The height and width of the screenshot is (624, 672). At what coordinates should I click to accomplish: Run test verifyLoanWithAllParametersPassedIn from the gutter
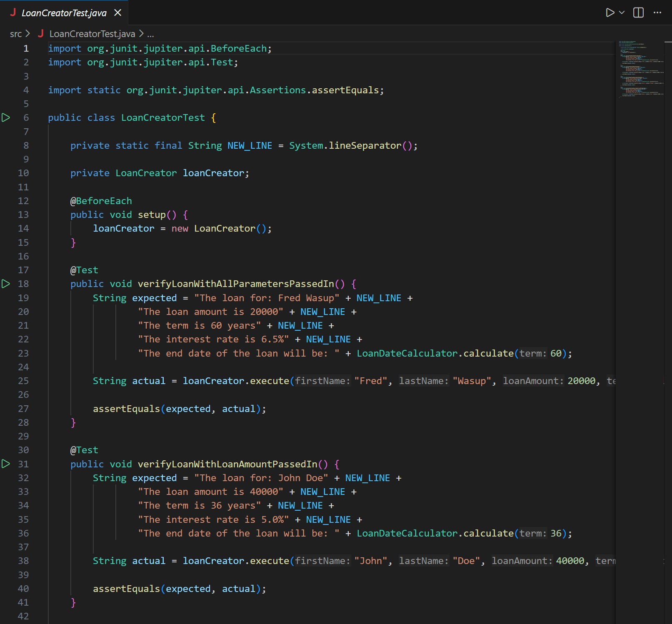pyautogui.click(x=6, y=284)
